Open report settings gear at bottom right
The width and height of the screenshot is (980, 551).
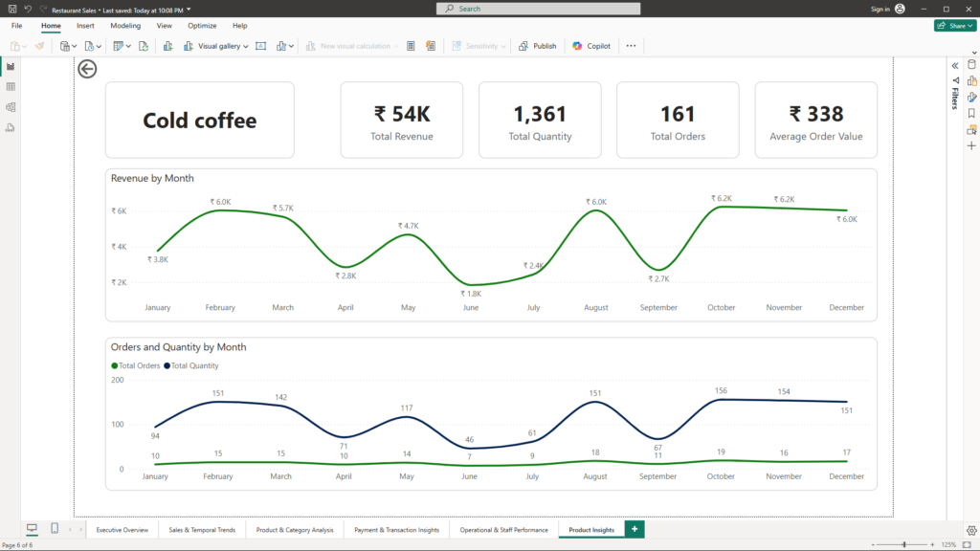[x=971, y=530]
